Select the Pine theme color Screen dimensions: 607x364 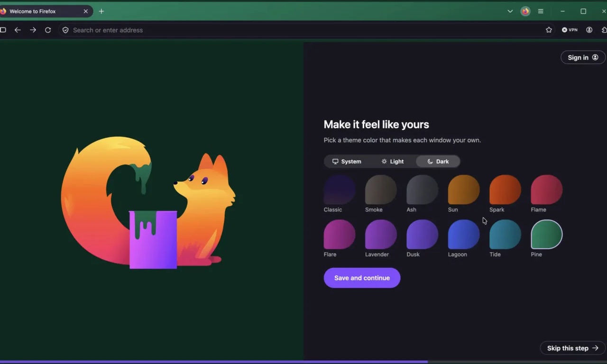pyautogui.click(x=547, y=235)
